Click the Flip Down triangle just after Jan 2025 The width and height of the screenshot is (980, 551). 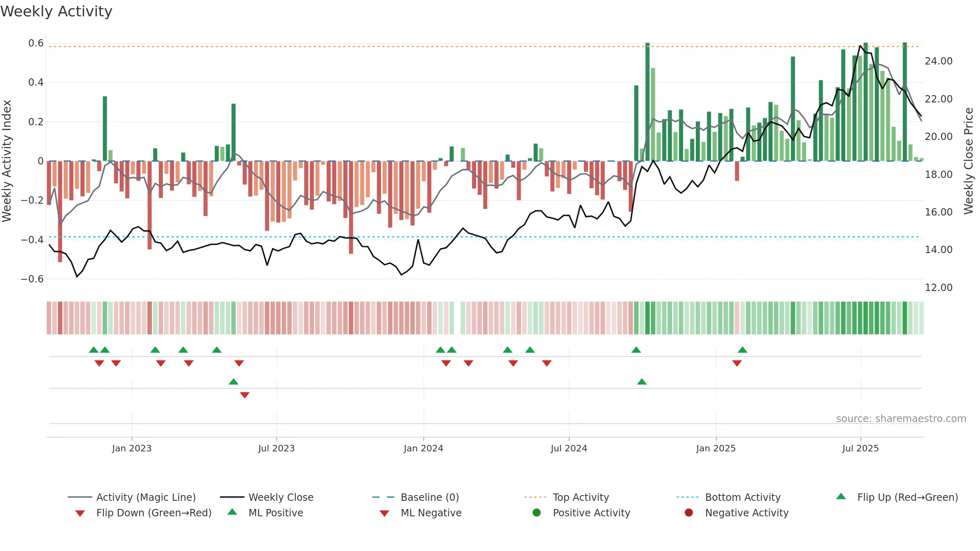coord(737,363)
